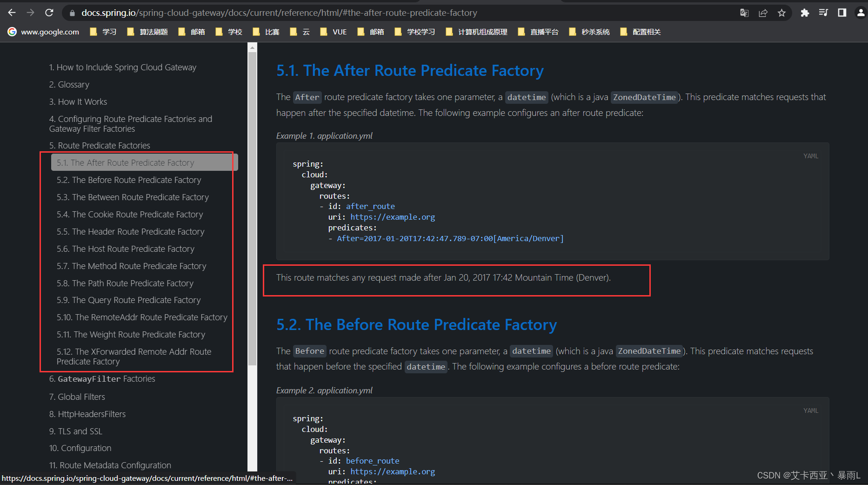The image size is (868, 485).
Task: Open 7. Global Filters section
Action: tap(77, 397)
